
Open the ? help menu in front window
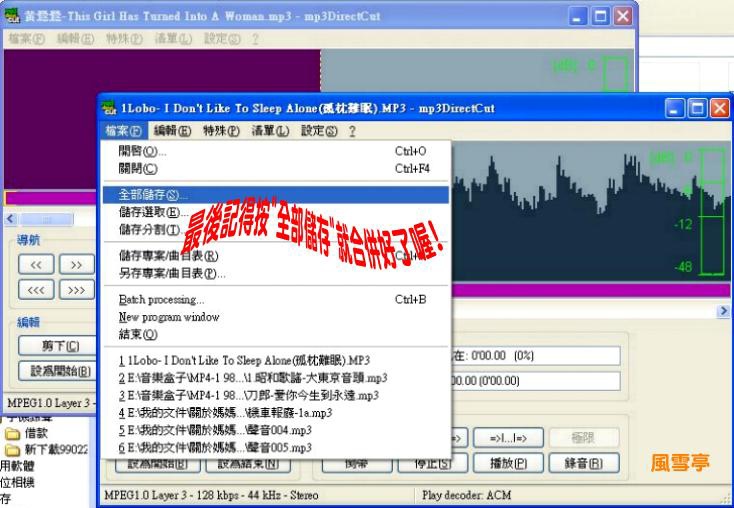coord(352,131)
